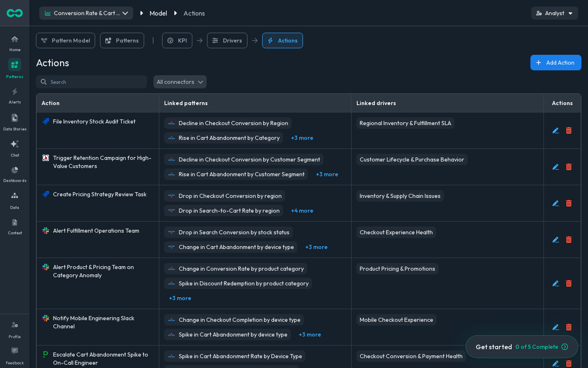
Task: Expand +3 more under Rise in Cart Abandonment by Category
Action: (x=302, y=138)
